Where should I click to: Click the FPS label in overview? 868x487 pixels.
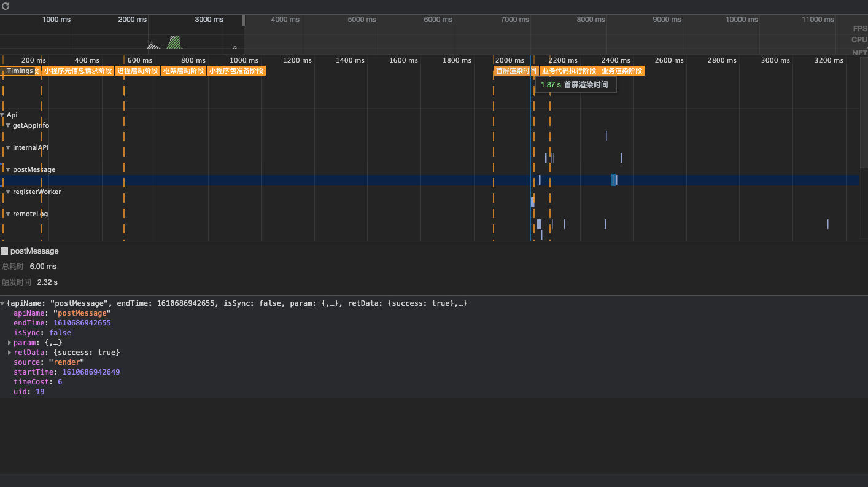[860, 29]
